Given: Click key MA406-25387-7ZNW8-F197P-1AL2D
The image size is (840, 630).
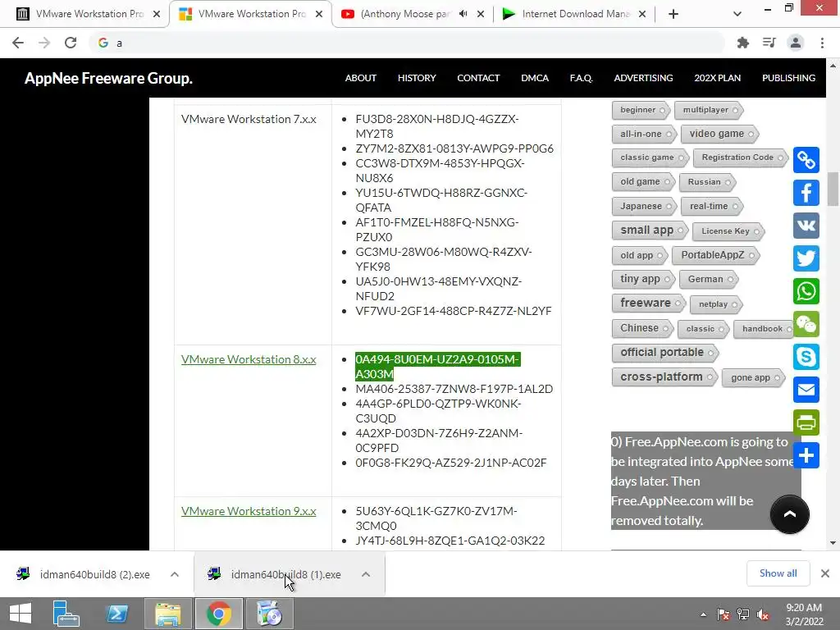Looking at the screenshot, I should [454, 389].
